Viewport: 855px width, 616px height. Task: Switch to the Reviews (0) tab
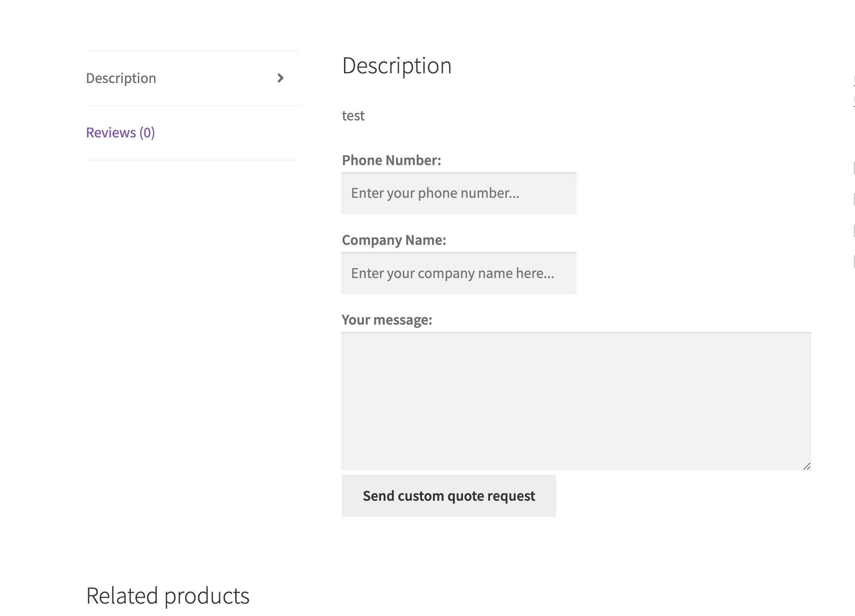click(192, 133)
